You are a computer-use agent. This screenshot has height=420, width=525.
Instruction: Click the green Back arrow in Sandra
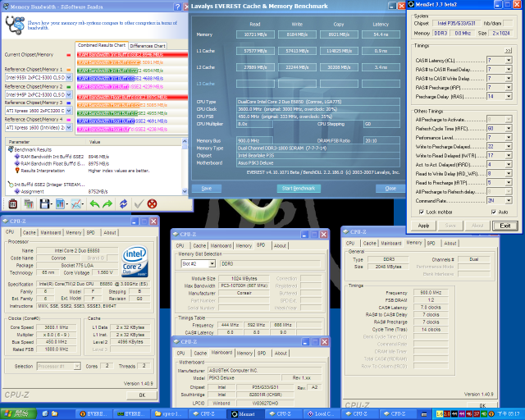[x=94, y=203]
